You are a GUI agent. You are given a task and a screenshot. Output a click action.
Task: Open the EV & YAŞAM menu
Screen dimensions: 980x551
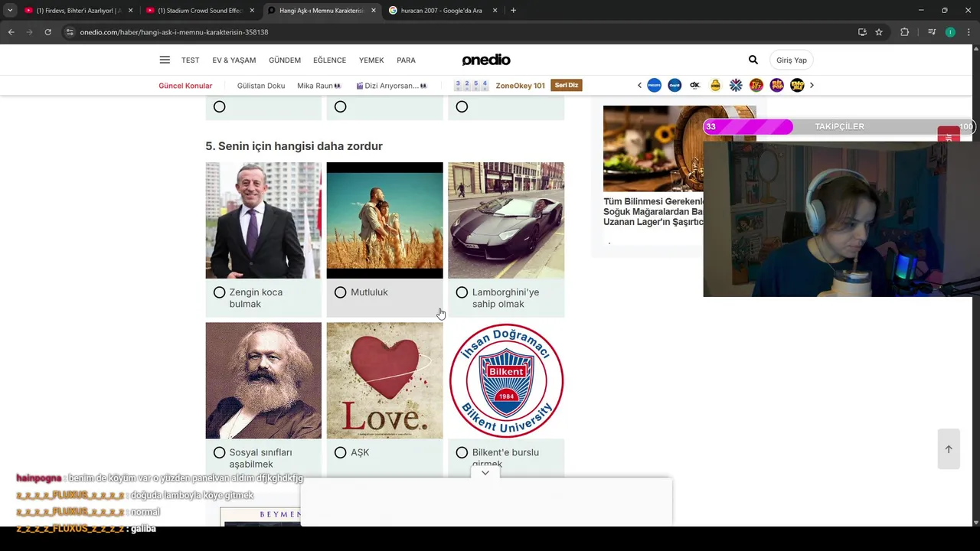(x=234, y=60)
